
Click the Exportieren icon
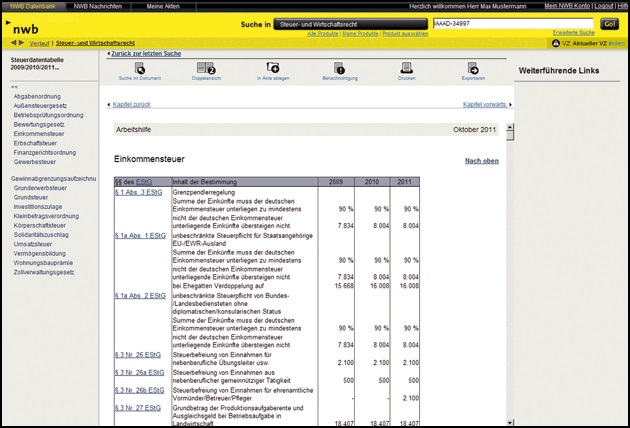473,68
